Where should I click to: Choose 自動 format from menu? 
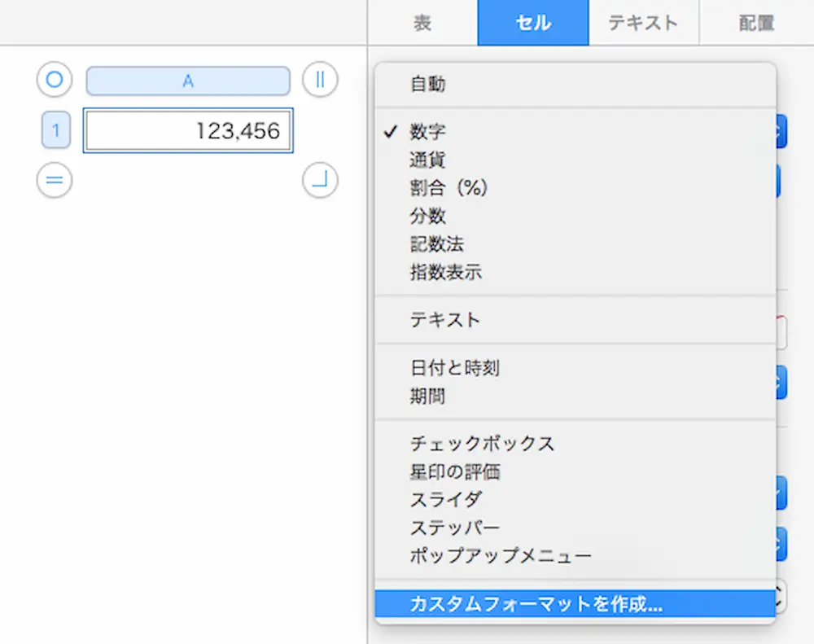click(428, 84)
